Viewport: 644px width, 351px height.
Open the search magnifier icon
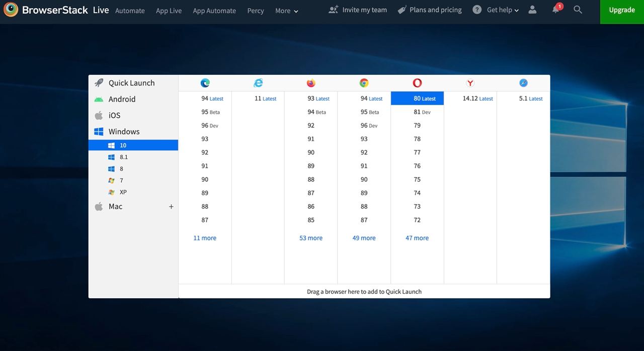(578, 10)
